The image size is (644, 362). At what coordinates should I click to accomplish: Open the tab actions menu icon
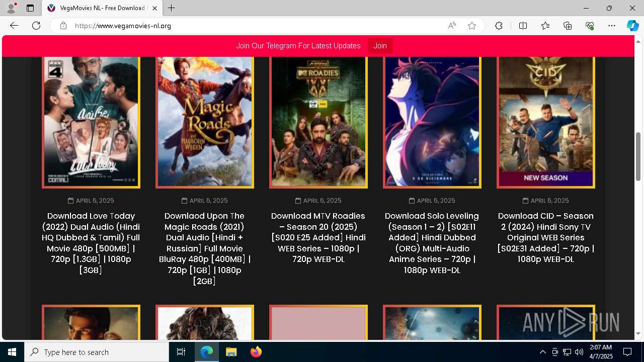pos(30,8)
